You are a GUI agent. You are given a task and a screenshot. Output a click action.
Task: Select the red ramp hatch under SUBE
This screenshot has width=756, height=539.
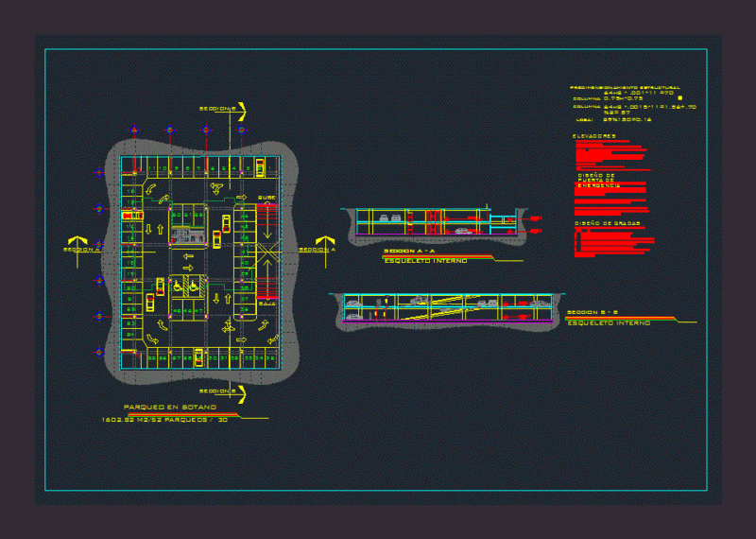point(266,216)
